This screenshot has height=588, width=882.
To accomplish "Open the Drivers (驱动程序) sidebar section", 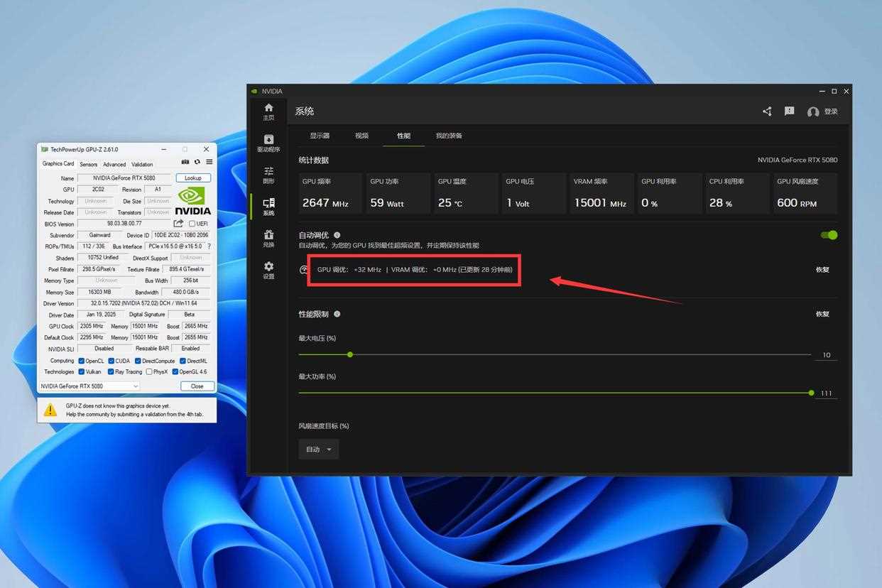I will [268, 143].
